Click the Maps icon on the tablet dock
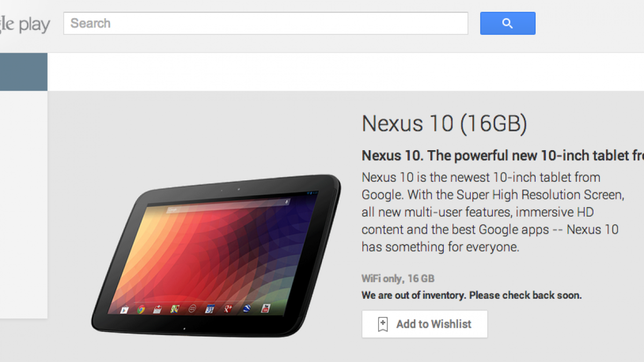The width and height of the screenshot is (644, 362). click(x=175, y=309)
